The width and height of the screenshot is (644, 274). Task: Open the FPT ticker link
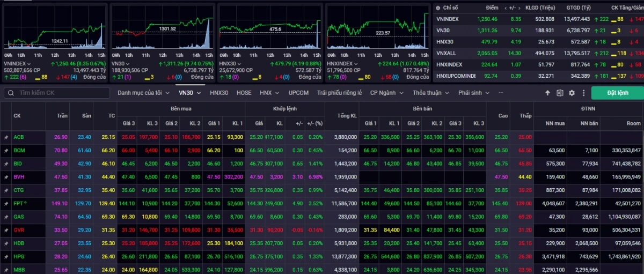point(19,204)
